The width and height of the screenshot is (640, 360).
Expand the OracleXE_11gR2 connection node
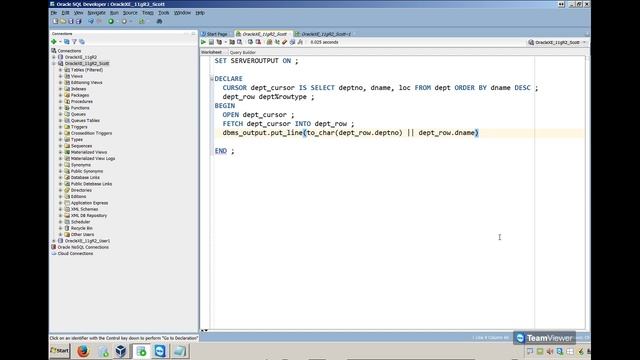(x=54, y=57)
